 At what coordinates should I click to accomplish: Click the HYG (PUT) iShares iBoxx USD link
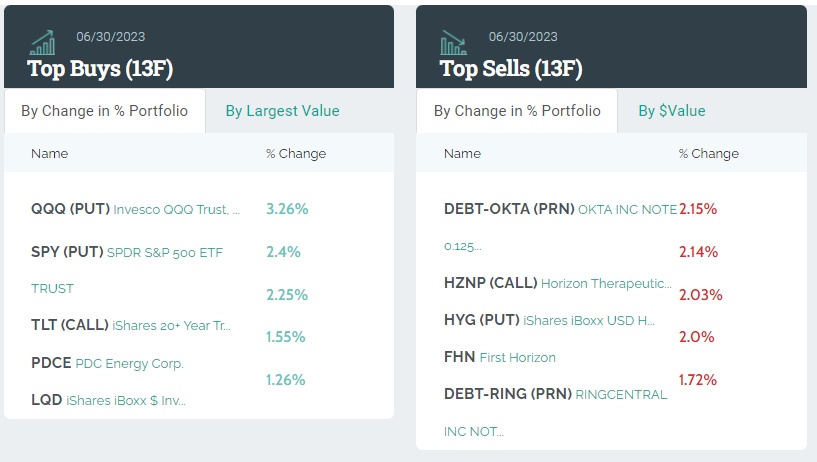pos(549,320)
